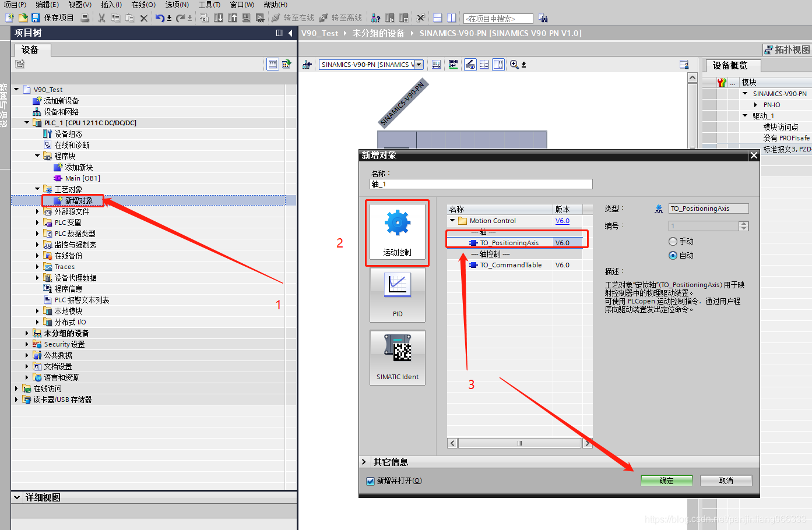Click the start simulation icon
812x530 pixels.
(246, 17)
